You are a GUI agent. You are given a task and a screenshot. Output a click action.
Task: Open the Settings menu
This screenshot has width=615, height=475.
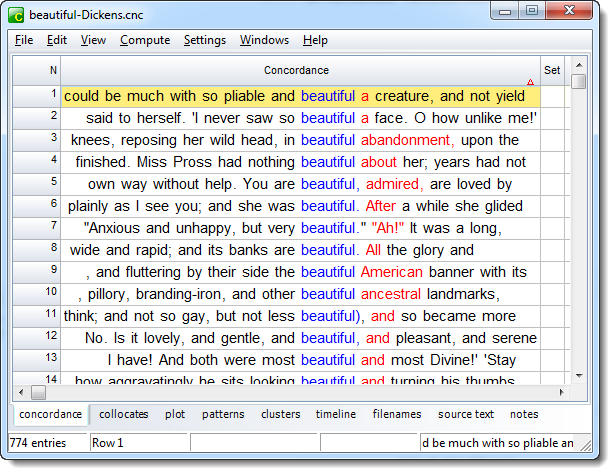click(x=205, y=40)
